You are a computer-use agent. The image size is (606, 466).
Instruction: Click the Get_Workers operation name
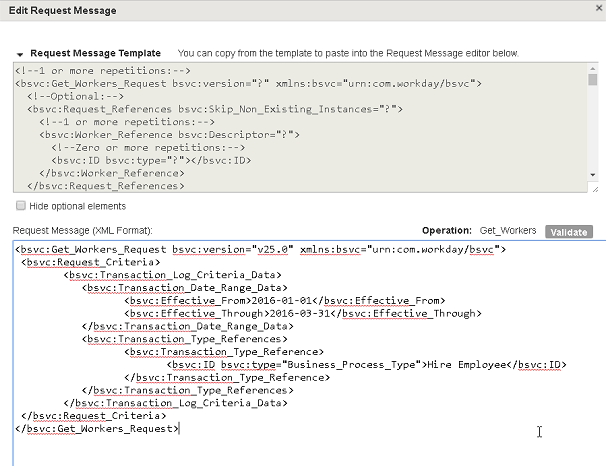508,231
